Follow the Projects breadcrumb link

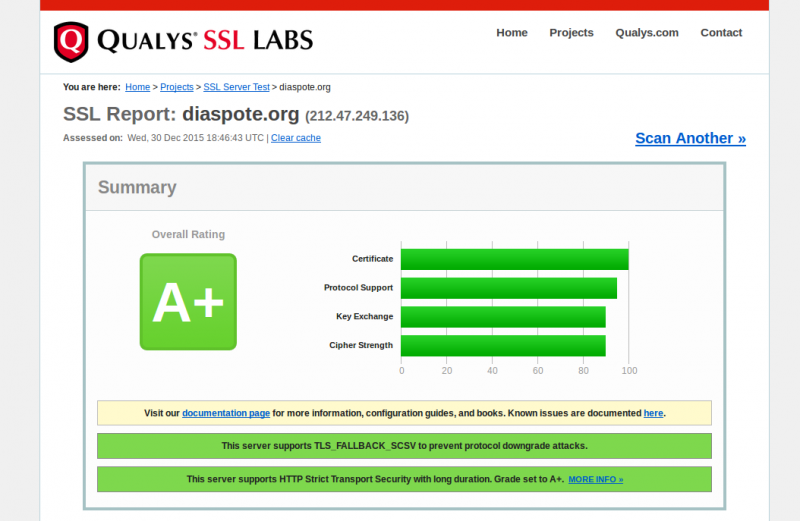pos(177,87)
